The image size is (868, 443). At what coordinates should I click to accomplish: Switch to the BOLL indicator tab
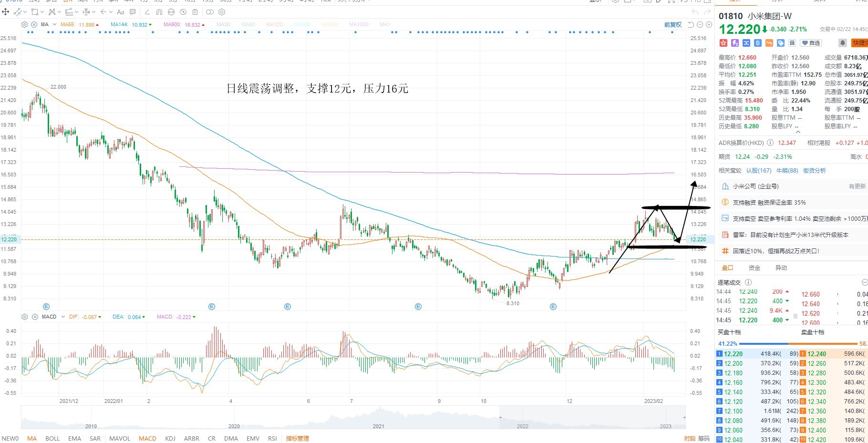[x=52, y=438]
